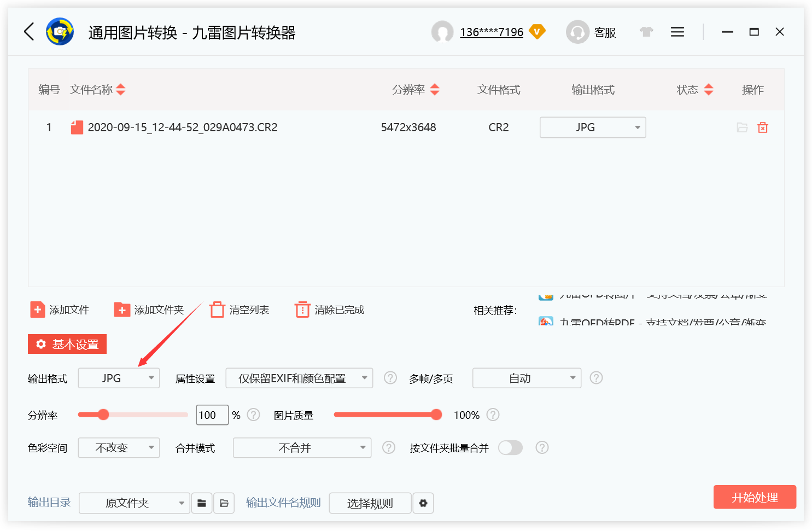
Task: Show help for 图片质量
Action: coord(493,415)
